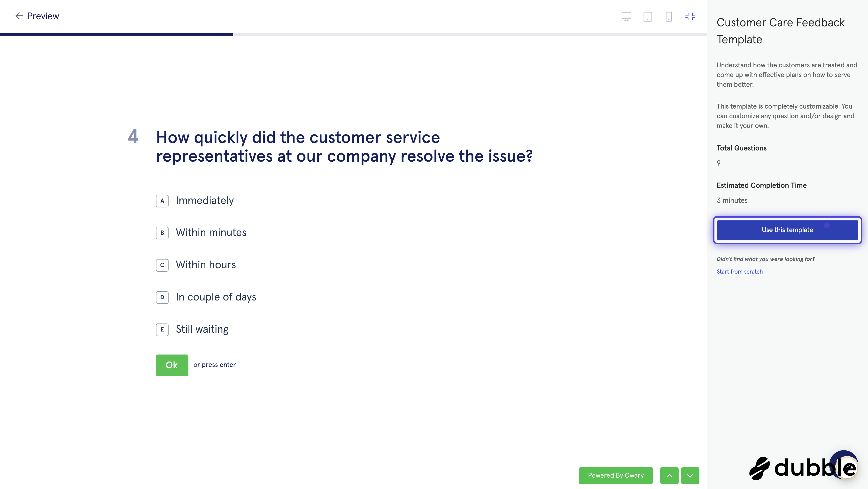This screenshot has height=489, width=868.
Task: Click the Use this template button
Action: point(787,230)
